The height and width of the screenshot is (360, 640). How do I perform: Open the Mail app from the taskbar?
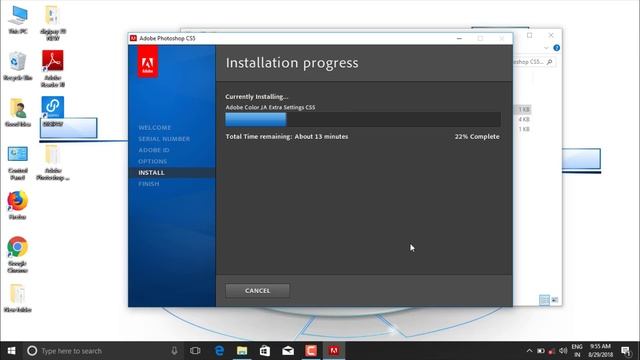[x=288, y=351]
